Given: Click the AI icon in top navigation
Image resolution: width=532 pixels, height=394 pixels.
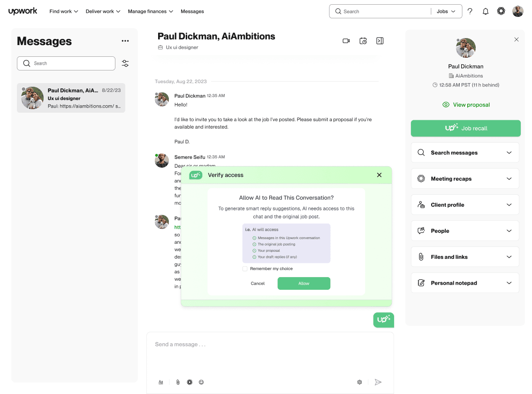Looking at the screenshot, I should point(501,11).
